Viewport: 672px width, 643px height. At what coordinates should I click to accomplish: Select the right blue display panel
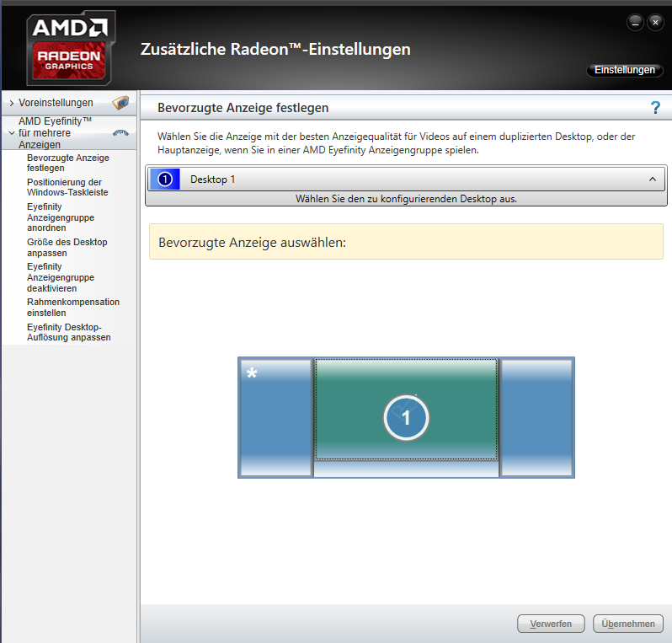[536, 417]
